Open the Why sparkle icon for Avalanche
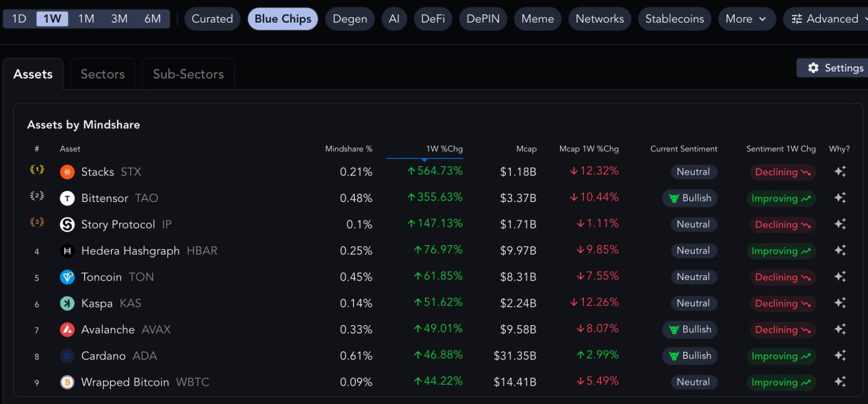 840,329
